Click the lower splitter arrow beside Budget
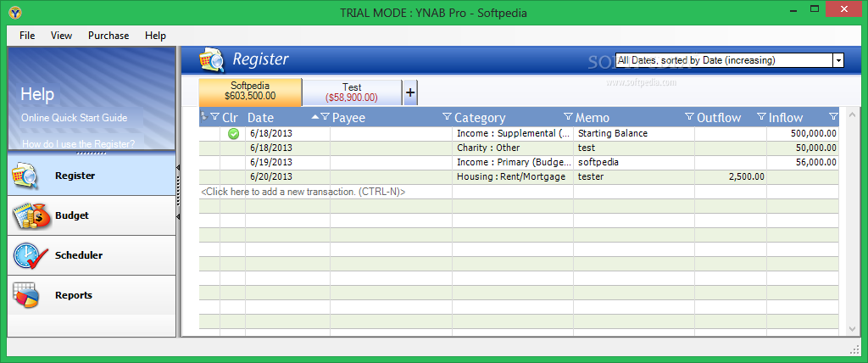 pyautogui.click(x=178, y=216)
